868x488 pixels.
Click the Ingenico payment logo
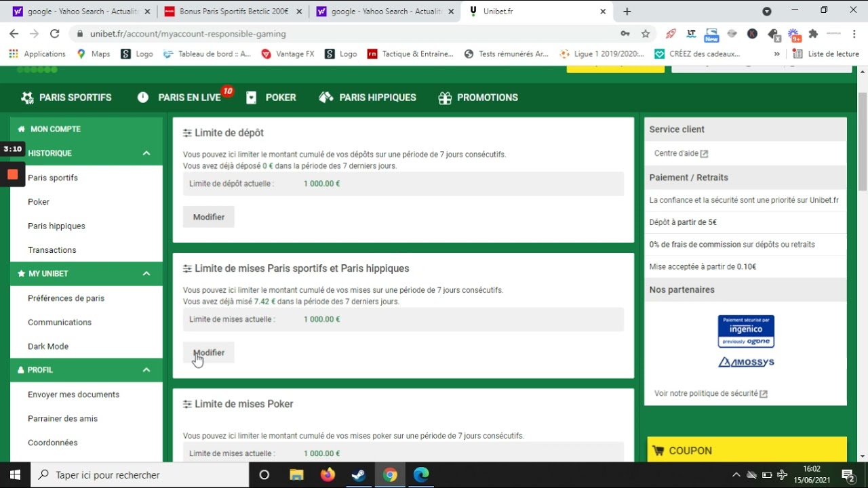click(746, 331)
